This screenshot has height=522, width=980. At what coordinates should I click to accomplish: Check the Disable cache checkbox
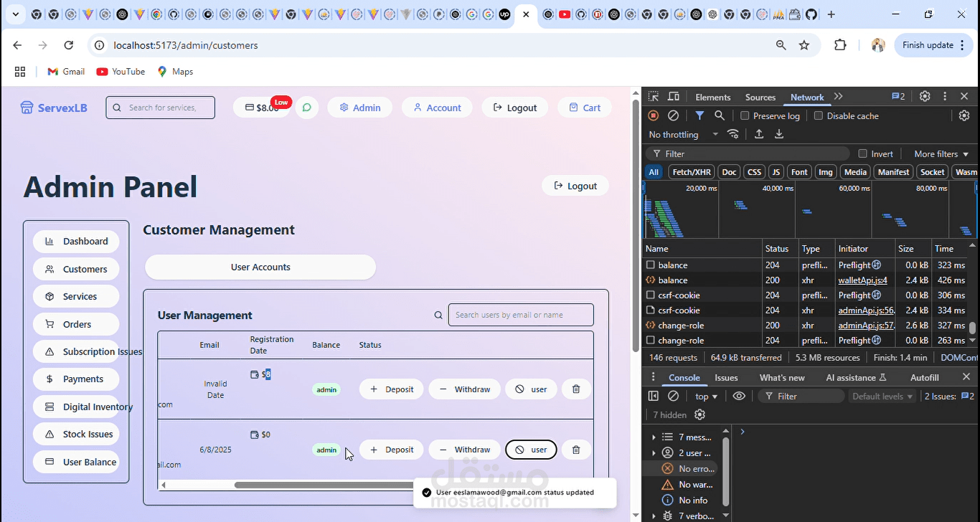tap(818, 115)
